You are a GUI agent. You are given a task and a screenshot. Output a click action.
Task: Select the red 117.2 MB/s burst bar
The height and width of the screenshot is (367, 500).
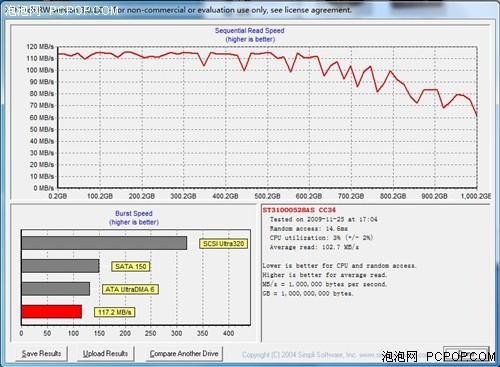click(52, 312)
